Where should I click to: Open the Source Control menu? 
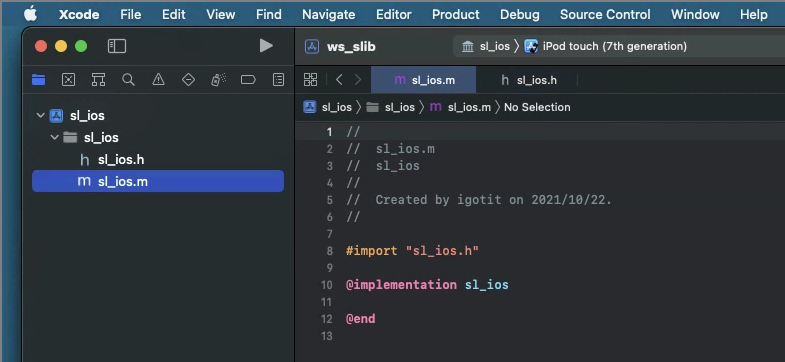pyautogui.click(x=605, y=15)
